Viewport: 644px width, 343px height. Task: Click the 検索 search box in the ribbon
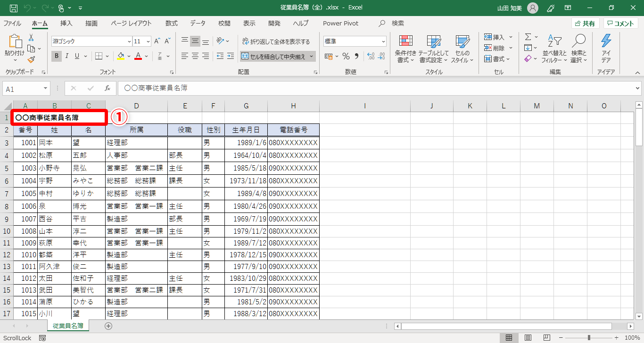pos(392,23)
